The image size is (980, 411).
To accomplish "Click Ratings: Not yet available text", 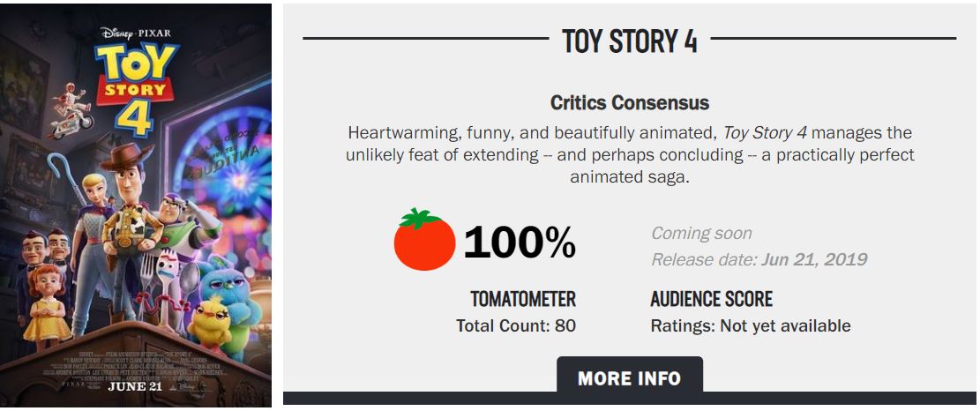I will click(751, 325).
